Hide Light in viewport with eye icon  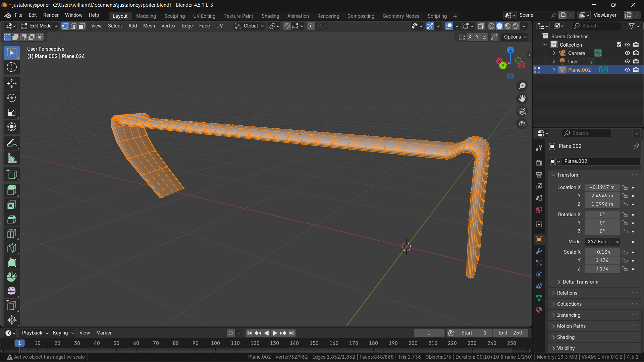(627, 61)
